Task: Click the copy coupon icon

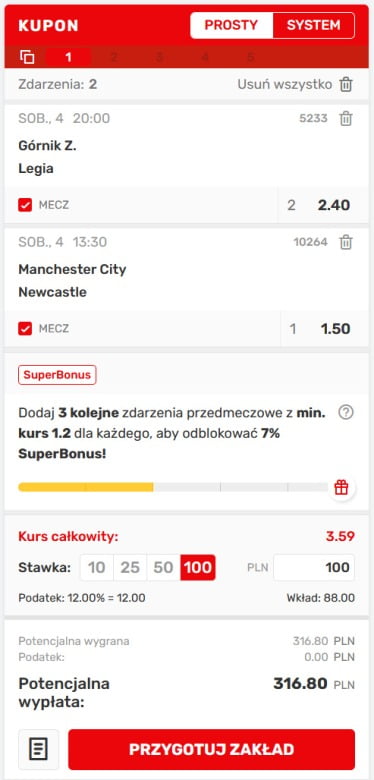Action: (x=27, y=57)
